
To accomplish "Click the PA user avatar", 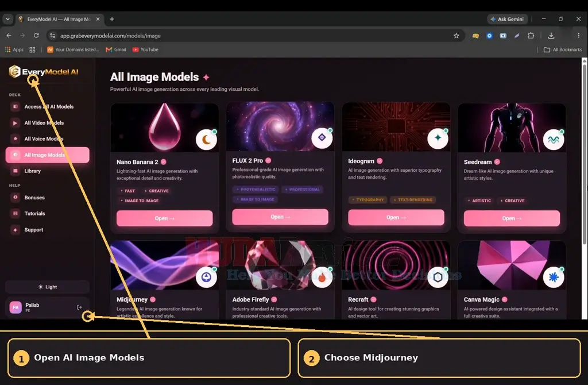I will (x=16, y=307).
